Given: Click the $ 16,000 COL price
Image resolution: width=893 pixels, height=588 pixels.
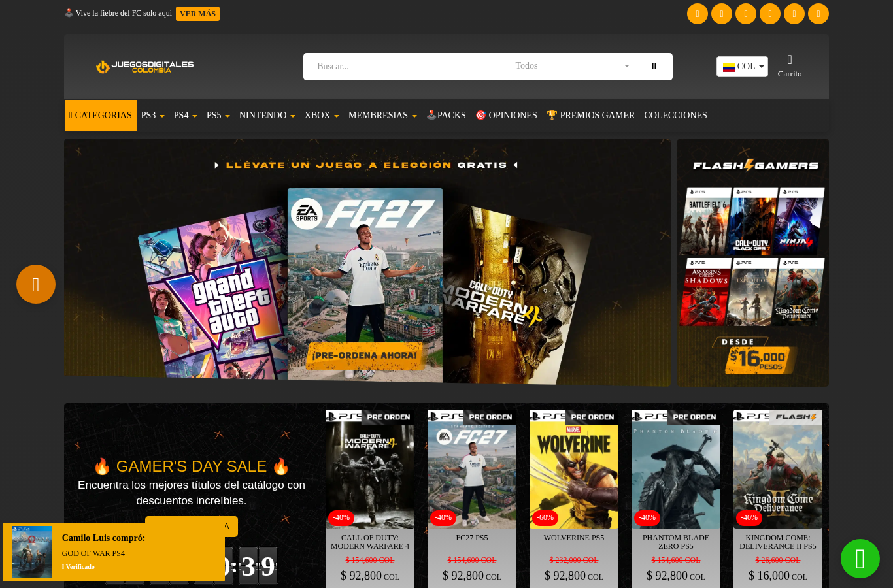Looking at the screenshot, I should click(x=778, y=576).
